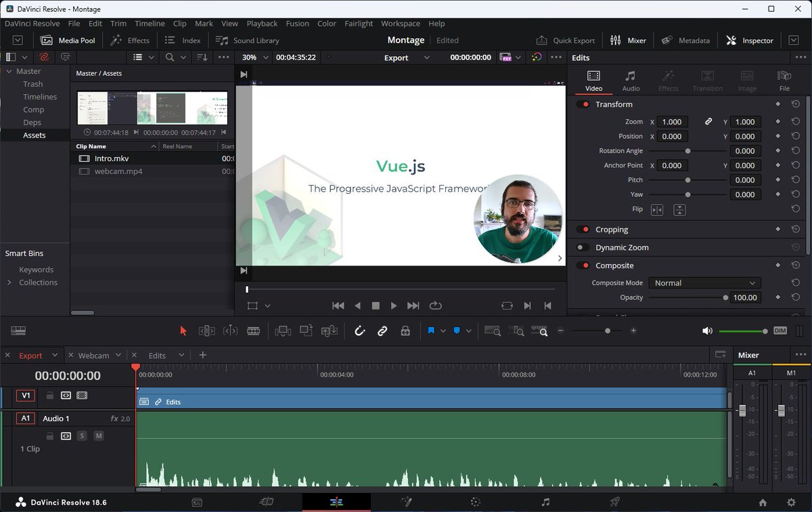Open Media page icon at bottom
Image resolution: width=812 pixels, height=512 pixels.
pyautogui.click(x=197, y=503)
